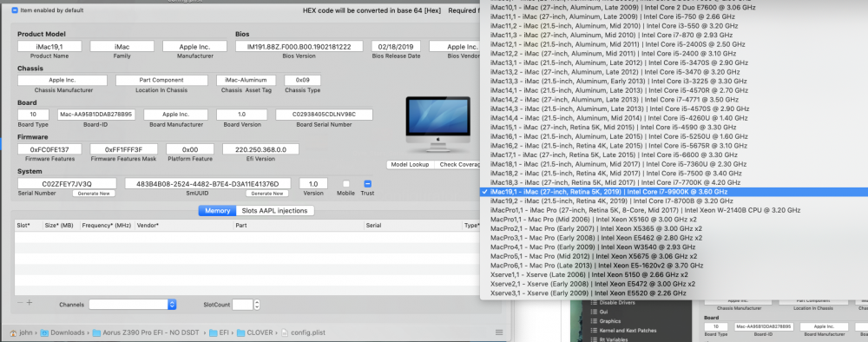Click Generate New under Serial Number
Viewport: 868px width, 342px height.
pos(94,194)
